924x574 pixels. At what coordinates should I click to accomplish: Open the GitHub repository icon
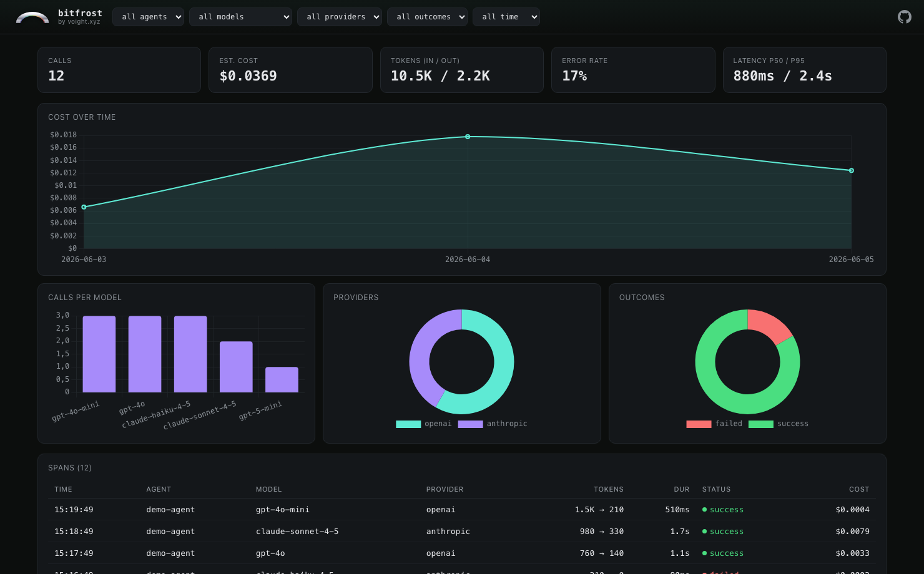coord(904,17)
